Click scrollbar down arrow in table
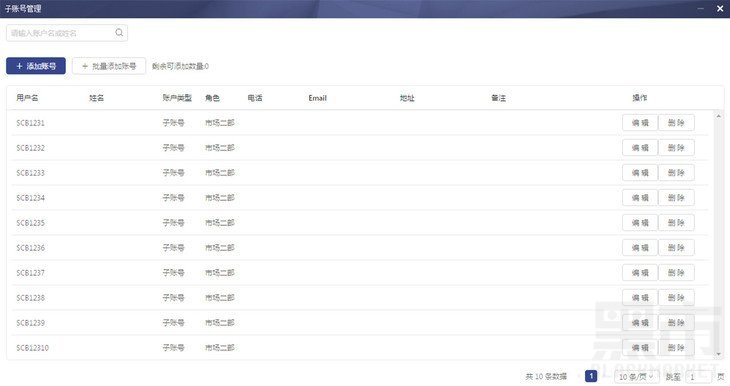The image size is (730, 386). pos(718,354)
